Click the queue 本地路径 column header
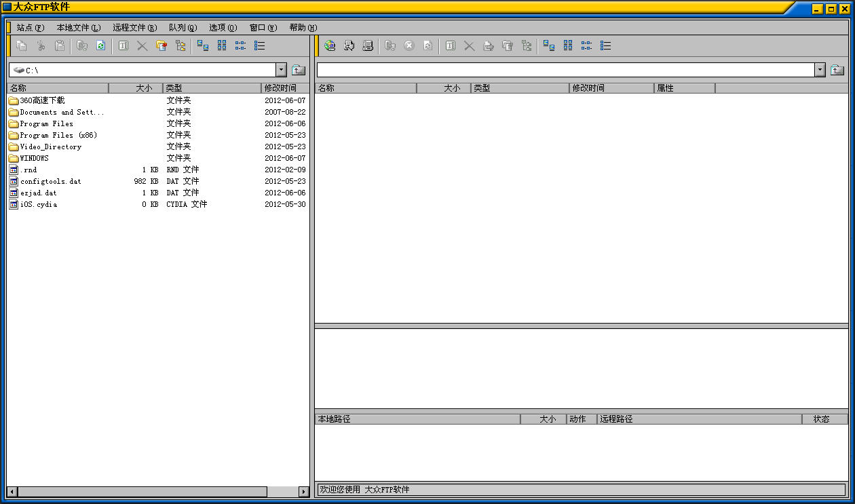This screenshot has height=504, width=855. click(x=417, y=419)
